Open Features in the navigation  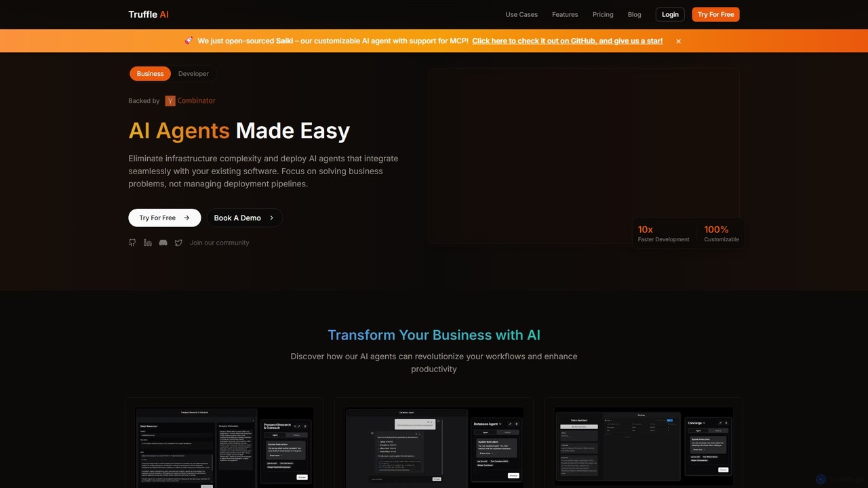coord(565,14)
